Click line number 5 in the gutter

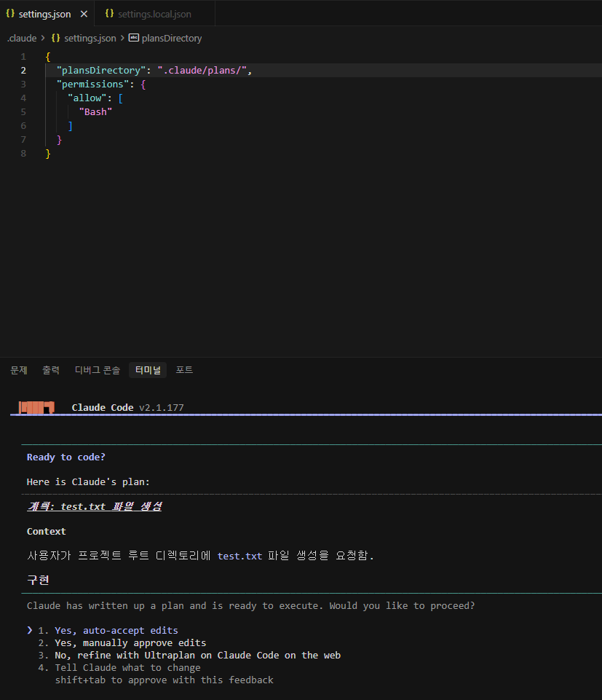click(23, 112)
